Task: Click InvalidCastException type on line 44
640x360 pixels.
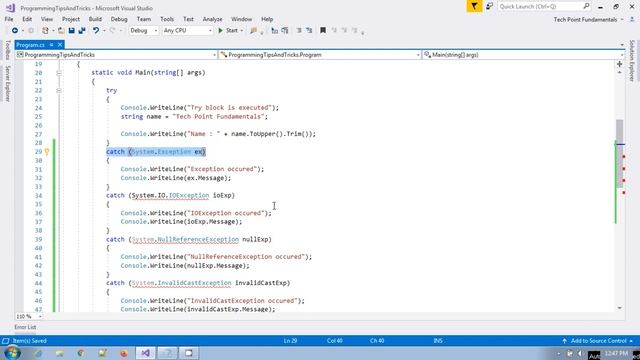Action: (x=194, y=283)
